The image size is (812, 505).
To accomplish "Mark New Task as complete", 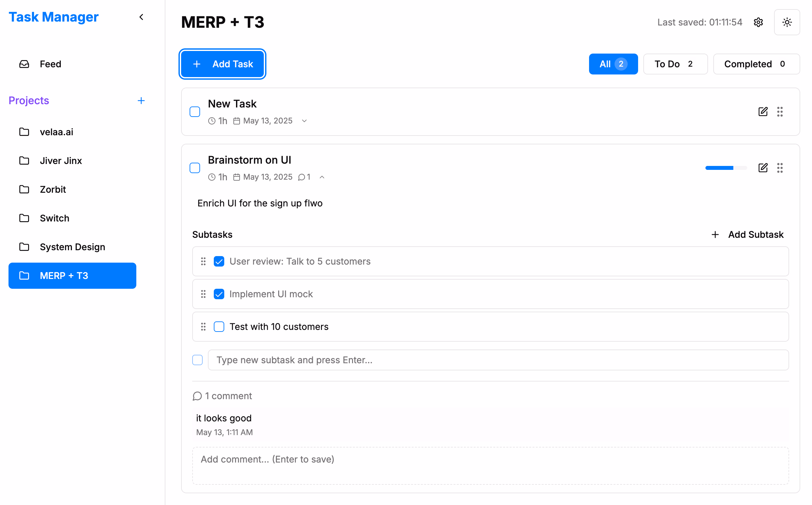I will coord(195,112).
